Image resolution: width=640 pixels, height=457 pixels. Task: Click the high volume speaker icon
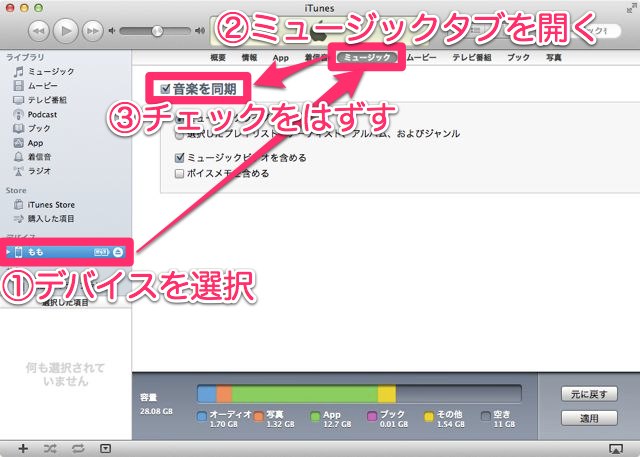200,31
